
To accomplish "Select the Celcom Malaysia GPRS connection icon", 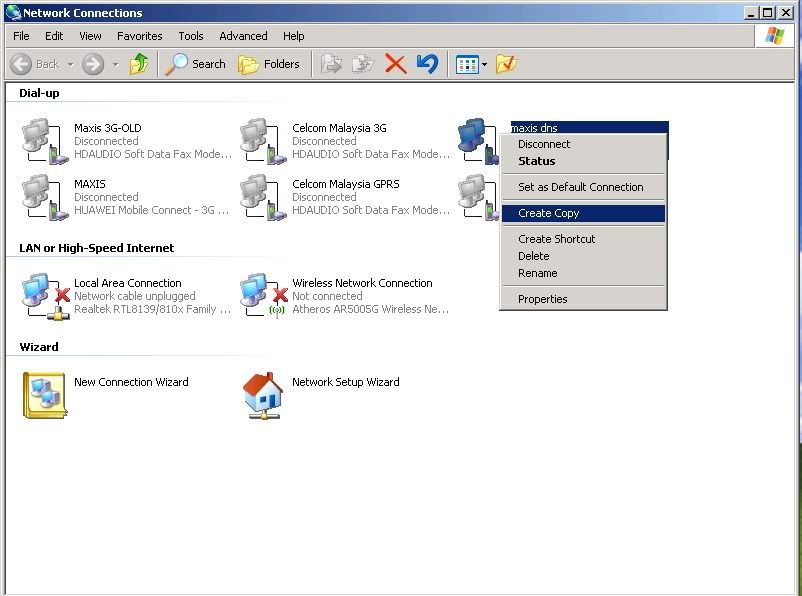I will [263, 197].
